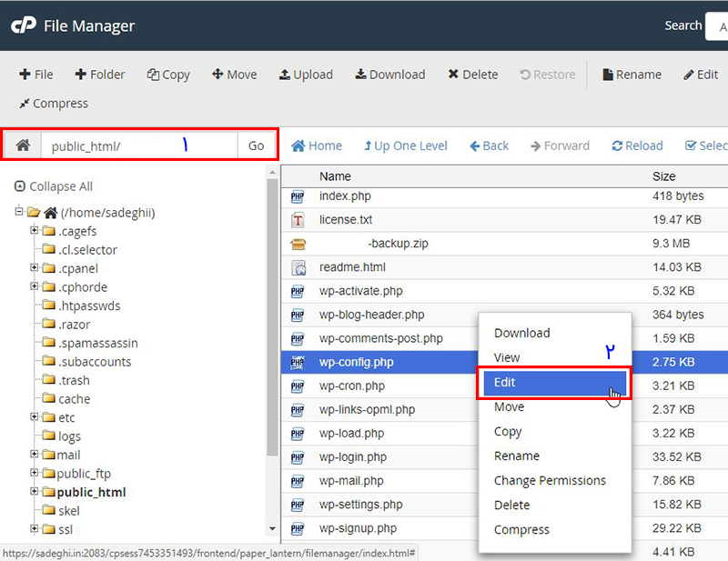Click the Download toolbar button
728x561 pixels.
coord(389,75)
